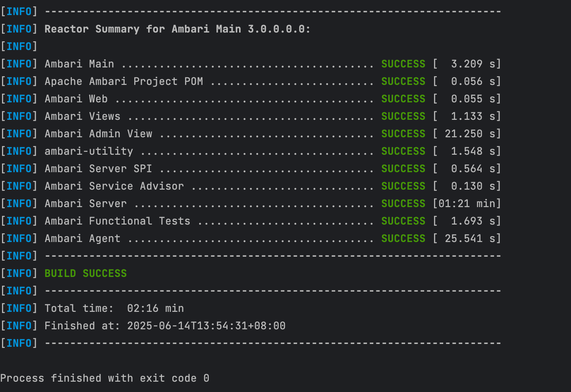Click the 'Ambari Server SPI' module name
The height and width of the screenshot is (392, 571).
click(x=98, y=169)
